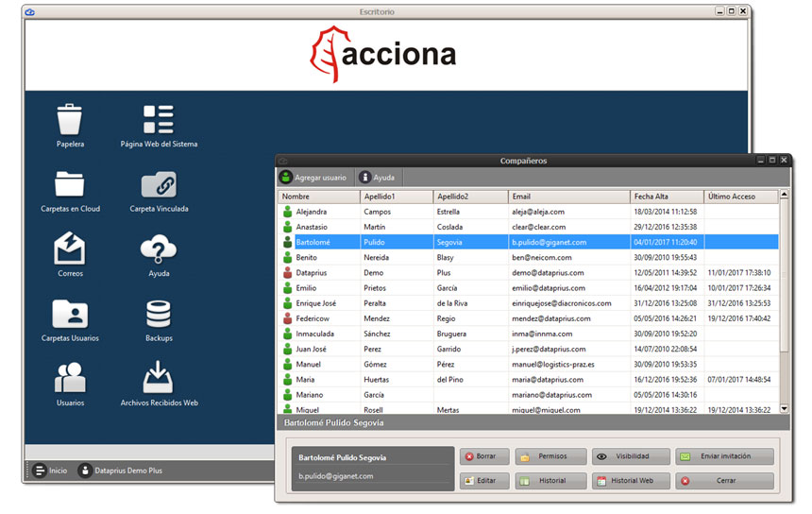This screenshot has width=812, height=514.
Task: Maximize the Compañeros window
Action: (771, 160)
